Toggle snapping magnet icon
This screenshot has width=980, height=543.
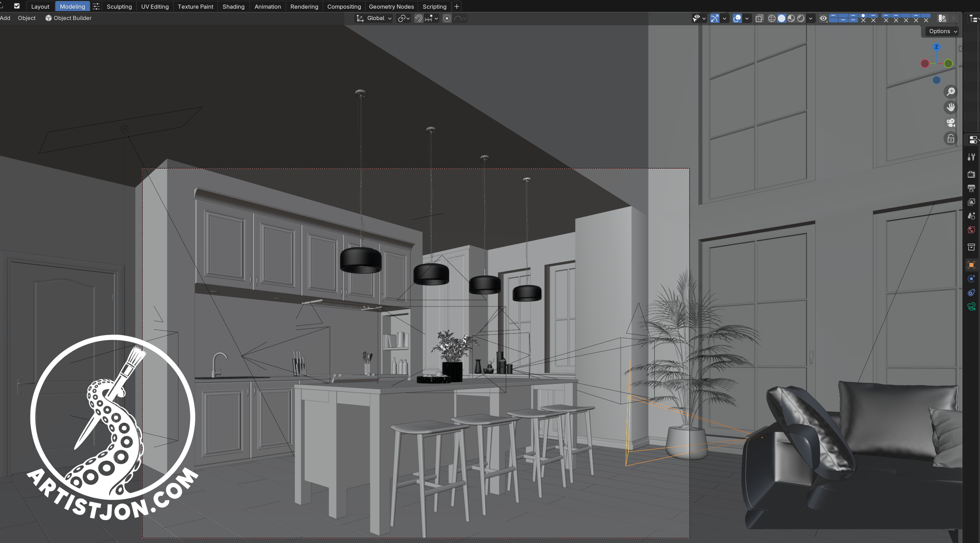coord(419,18)
